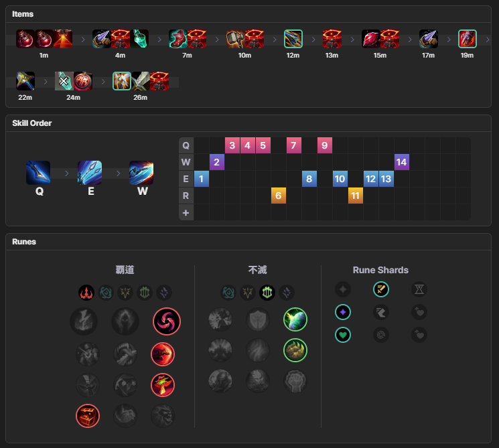Screen dimensions: 499x448
Task: Click the drill item icon at 17m
Action: (x=429, y=39)
